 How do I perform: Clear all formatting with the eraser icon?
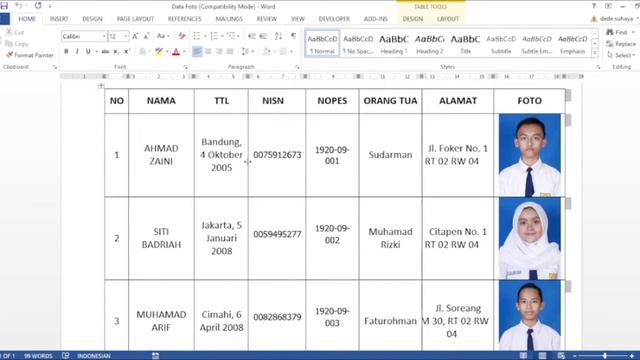pyautogui.click(x=182, y=36)
